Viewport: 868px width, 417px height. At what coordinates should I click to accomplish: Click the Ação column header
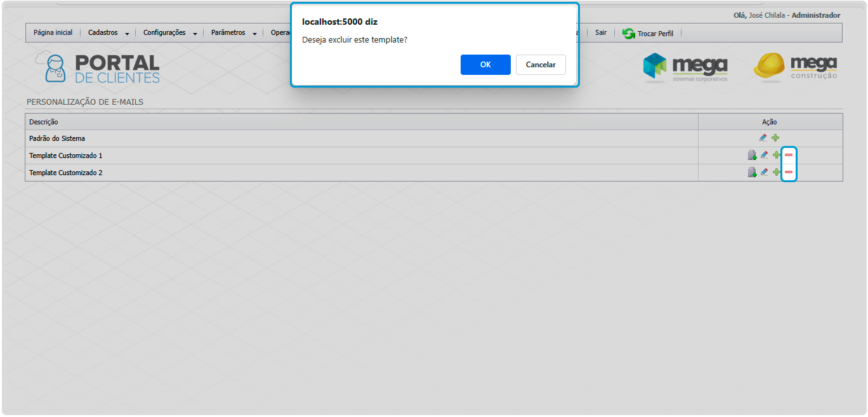click(769, 122)
